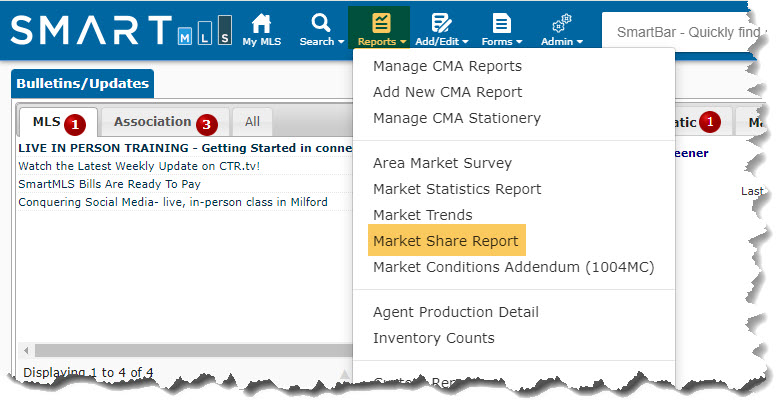
Task: Click the Bulletins/Updates panel header
Action: click(x=83, y=84)
